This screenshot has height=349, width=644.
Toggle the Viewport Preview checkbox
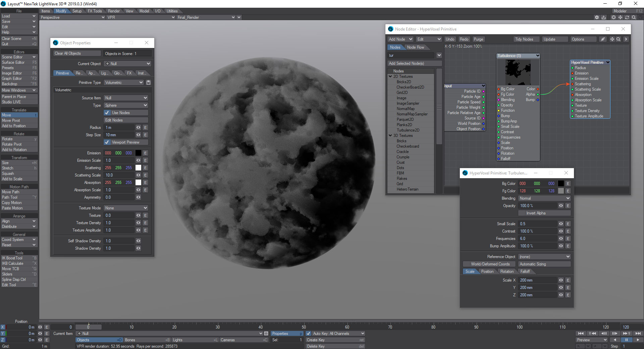(107, 142)
